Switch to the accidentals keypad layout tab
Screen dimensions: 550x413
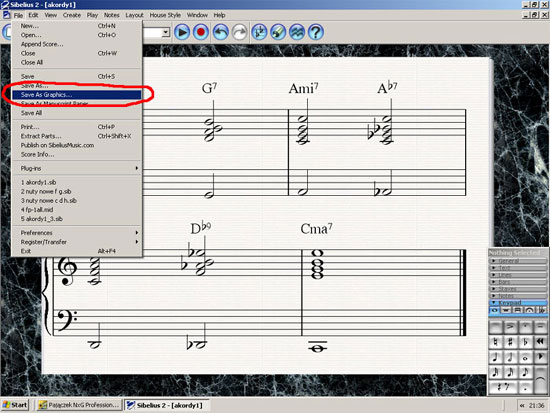(x=543, y=310)
